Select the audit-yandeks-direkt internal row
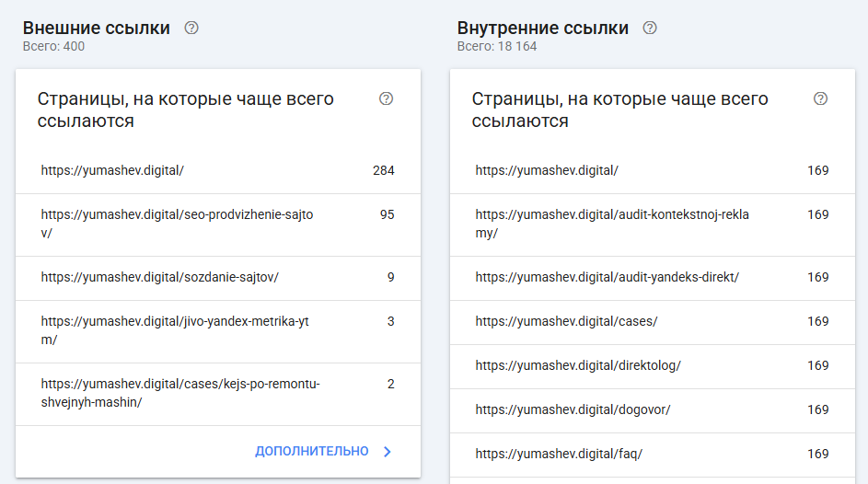This screenshot has height=484, width=868. click(x=653, y=278)
